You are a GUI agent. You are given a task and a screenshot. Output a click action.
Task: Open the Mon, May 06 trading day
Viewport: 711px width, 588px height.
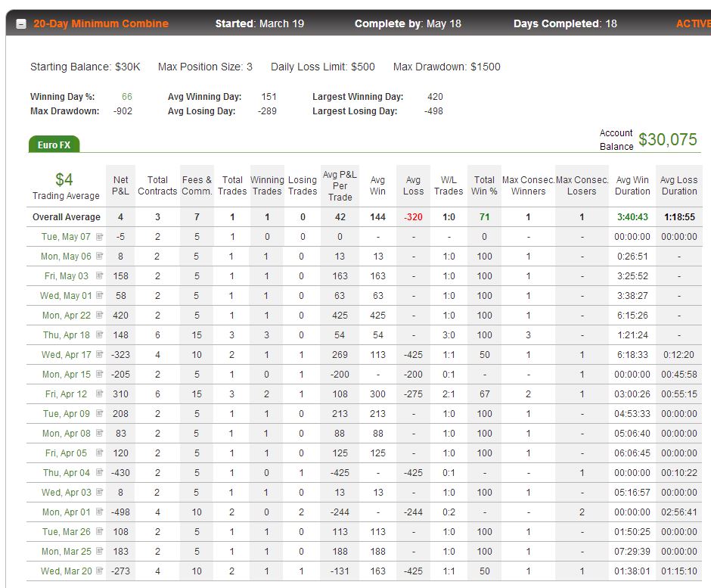point(66,257)
